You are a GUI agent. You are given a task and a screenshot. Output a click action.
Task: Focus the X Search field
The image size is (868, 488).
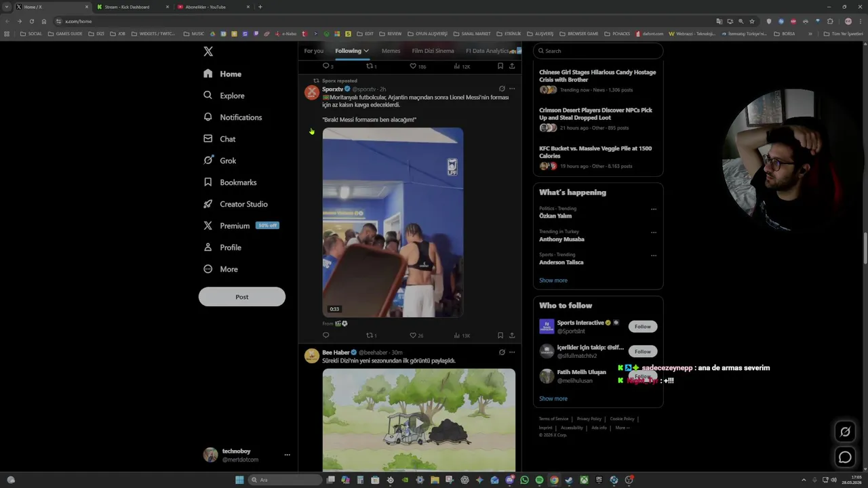597,51
